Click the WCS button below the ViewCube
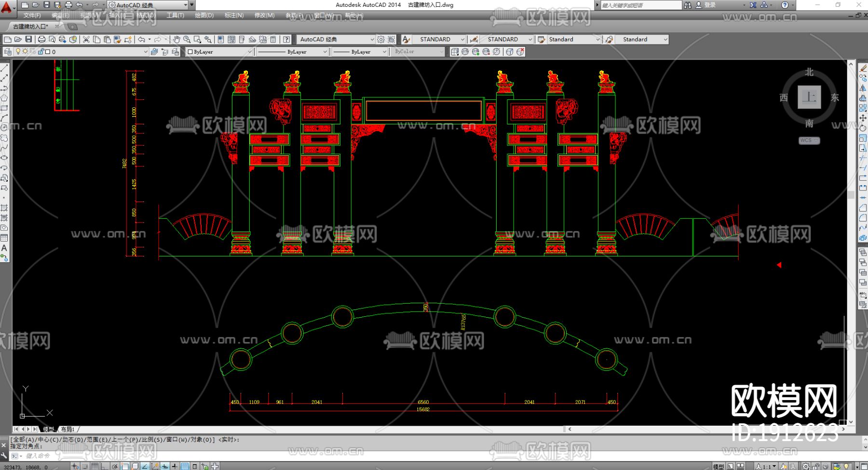The image size is (868, 470). (x=808, y=140)
